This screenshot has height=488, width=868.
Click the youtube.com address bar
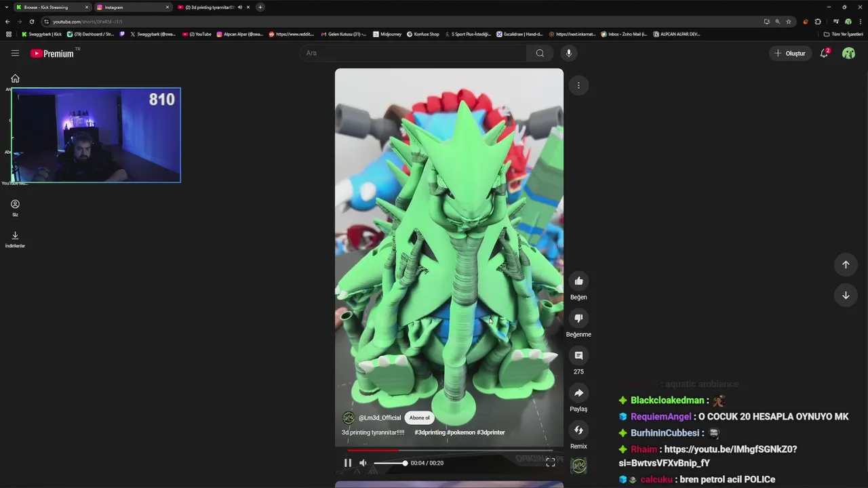[400, 22]
